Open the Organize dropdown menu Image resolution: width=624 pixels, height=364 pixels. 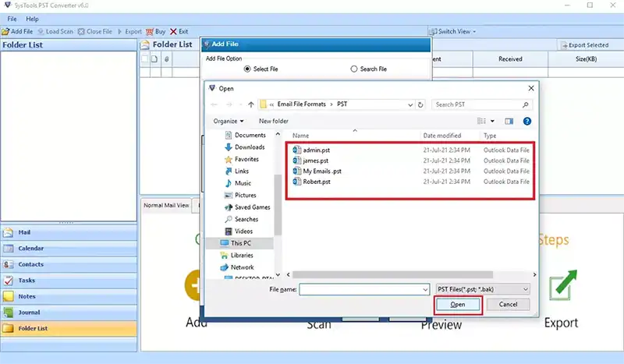tap(228, 121)
